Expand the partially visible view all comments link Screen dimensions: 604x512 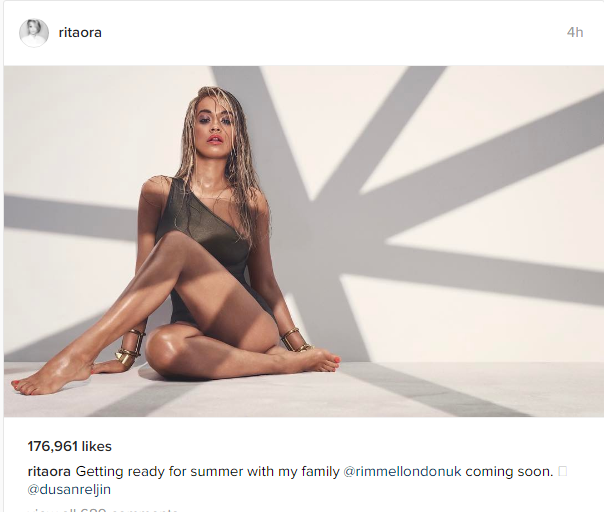point(103,509)
